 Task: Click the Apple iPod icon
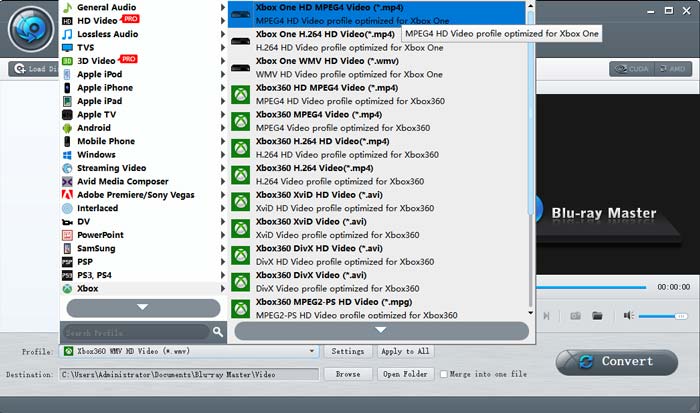pos(67,74)
